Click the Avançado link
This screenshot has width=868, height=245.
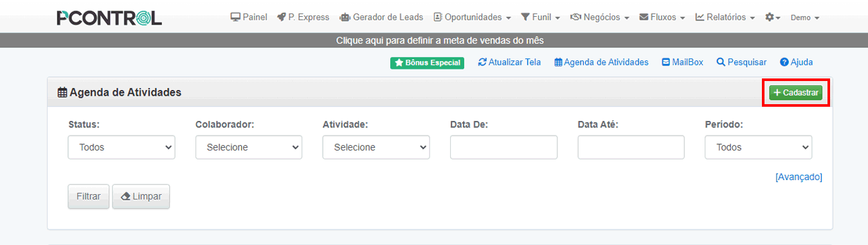(799, 177)
